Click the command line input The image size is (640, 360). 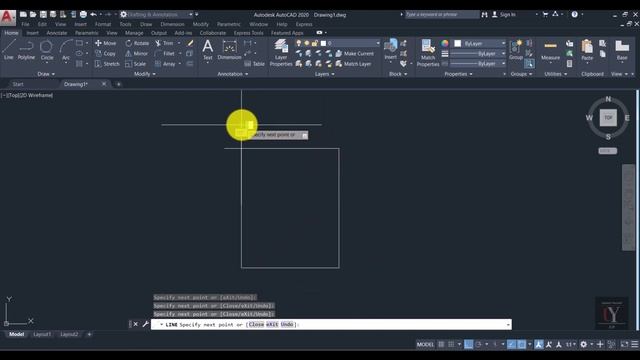(x=331, y=324)
